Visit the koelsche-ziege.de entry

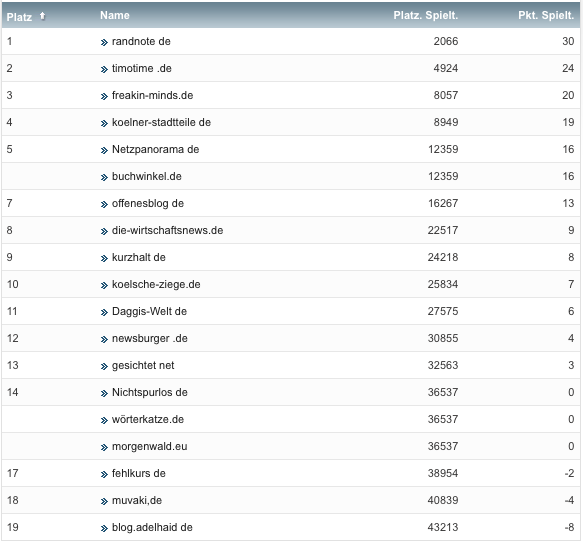(156, 285)
